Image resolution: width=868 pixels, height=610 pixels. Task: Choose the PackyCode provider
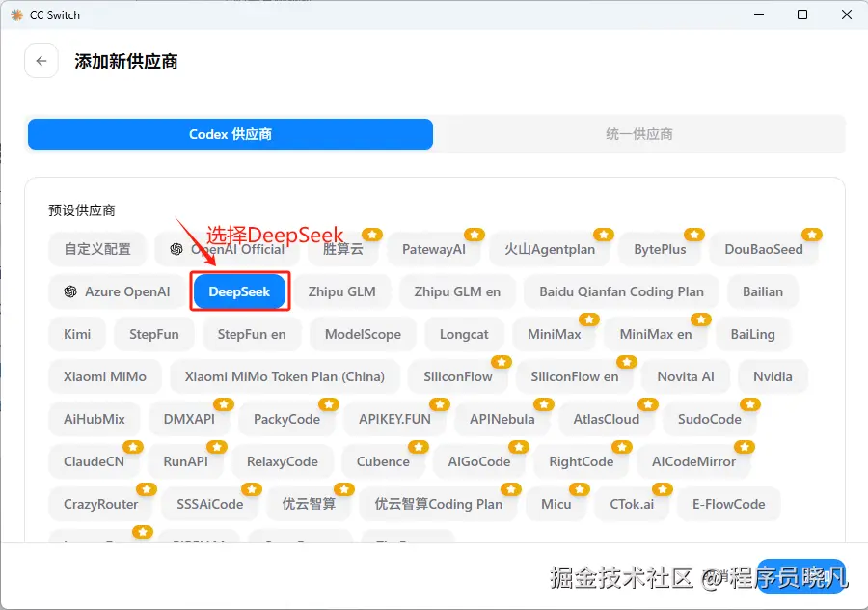(x=286, y=419)
